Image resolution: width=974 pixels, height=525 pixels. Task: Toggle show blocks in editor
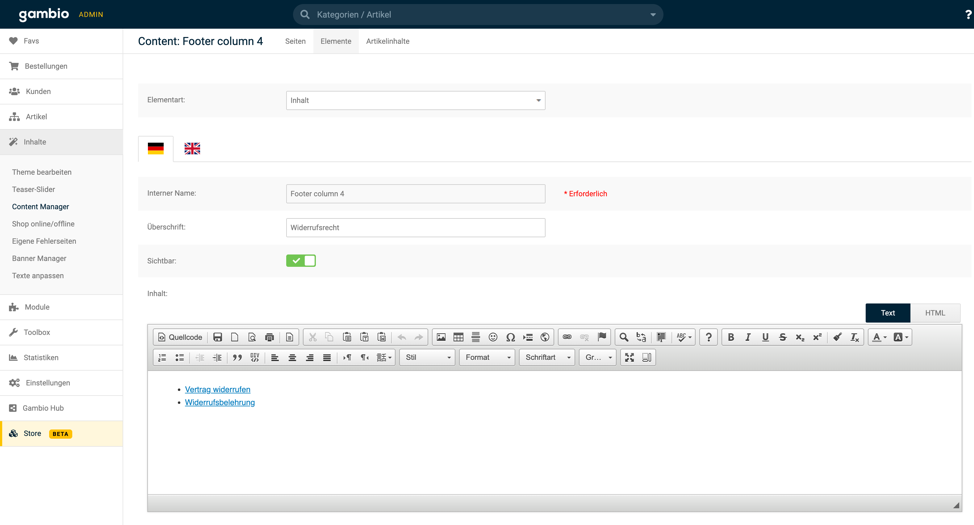(647, 358)
